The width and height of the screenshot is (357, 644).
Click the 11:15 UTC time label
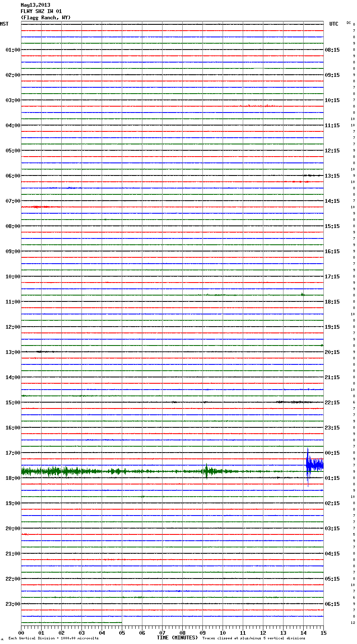[x=332, y=126]
